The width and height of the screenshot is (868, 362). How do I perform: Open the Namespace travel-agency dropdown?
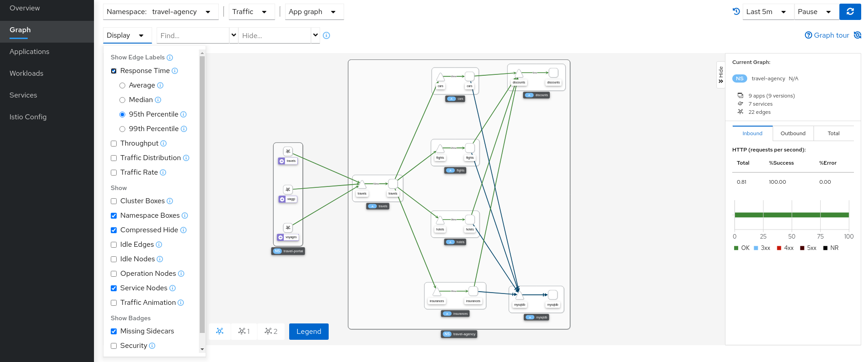click(x=161, y=12)
